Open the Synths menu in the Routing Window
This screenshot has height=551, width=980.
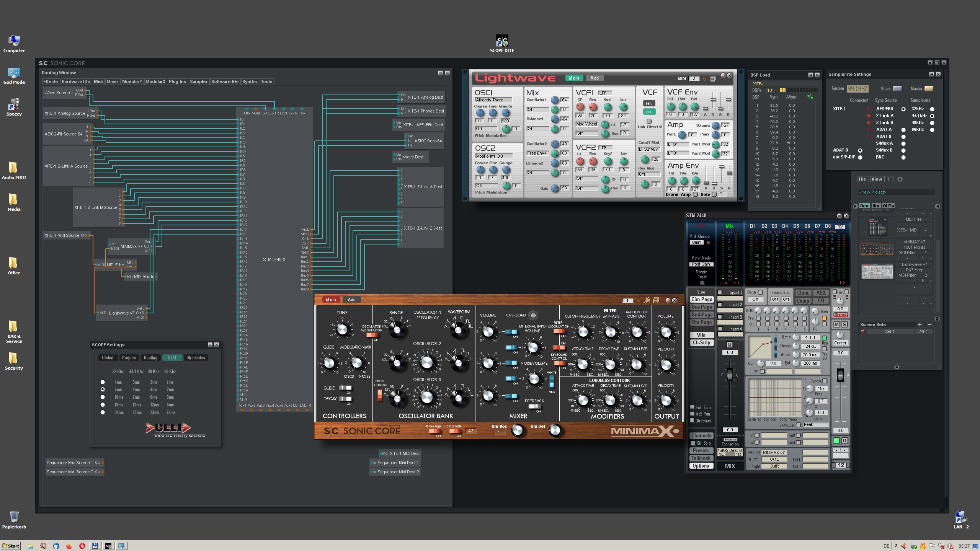click(249, 82)
